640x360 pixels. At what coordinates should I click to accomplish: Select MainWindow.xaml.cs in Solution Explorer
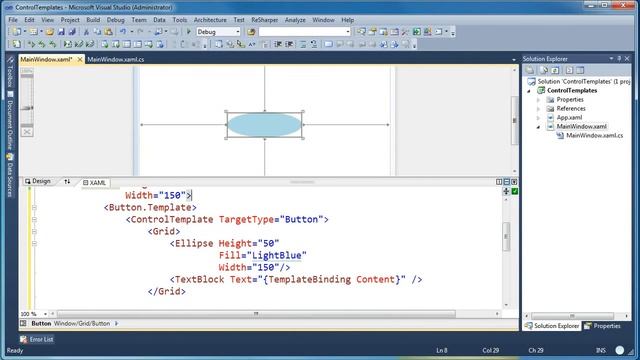(594, 136)
